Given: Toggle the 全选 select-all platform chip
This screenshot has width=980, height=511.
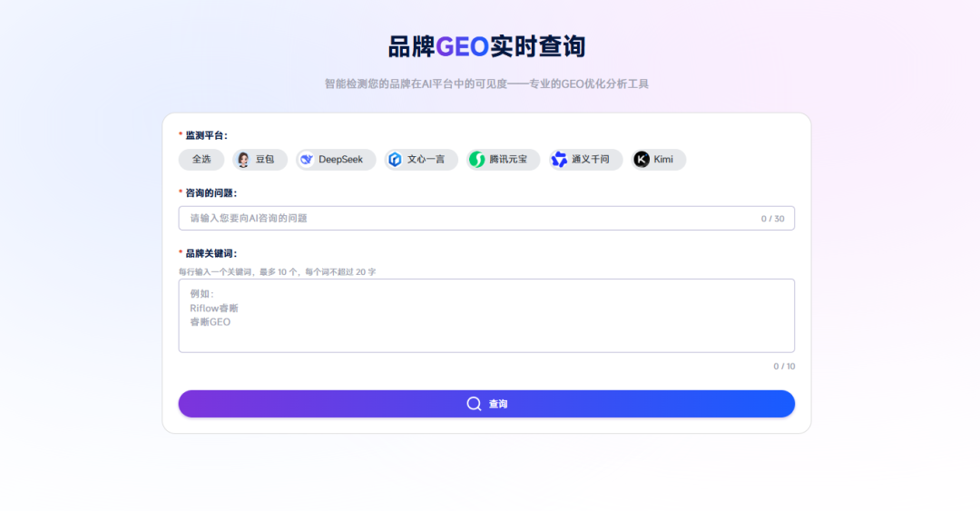Looking at the screenshot, I should 201,160.
